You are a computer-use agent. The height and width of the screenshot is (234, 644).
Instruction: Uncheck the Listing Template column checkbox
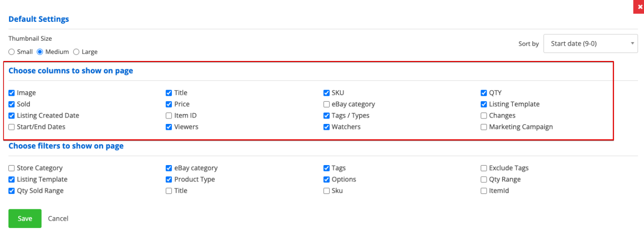(484, 104)
